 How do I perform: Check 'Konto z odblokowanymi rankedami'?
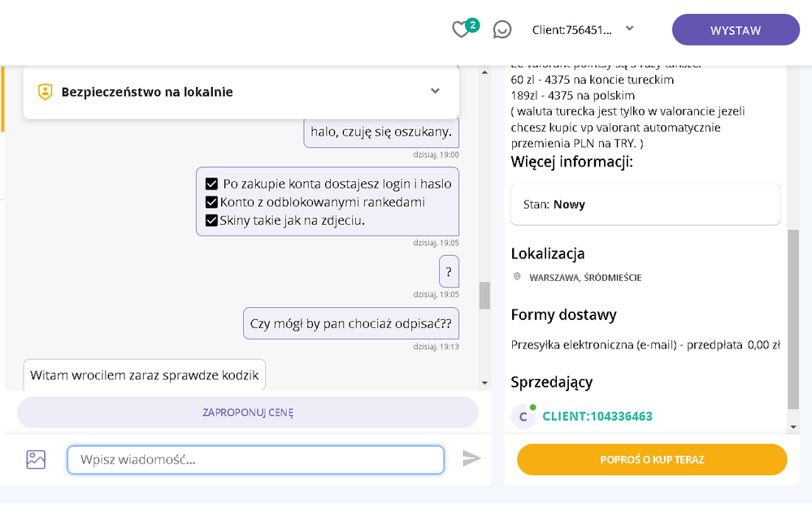(212, 201)
